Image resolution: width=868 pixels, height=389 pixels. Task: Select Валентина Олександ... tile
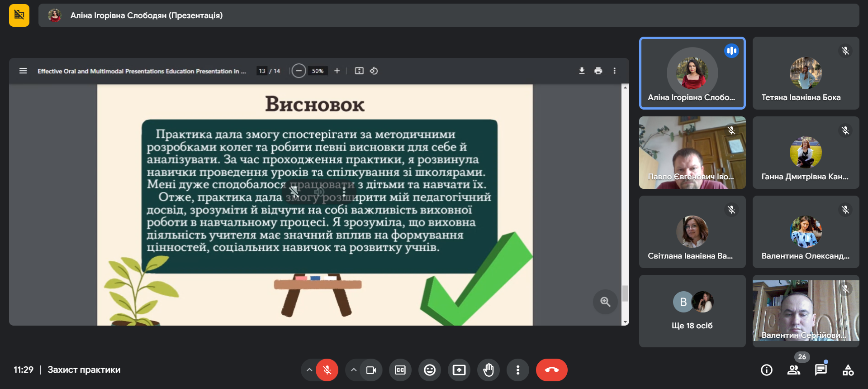(806, 232)
